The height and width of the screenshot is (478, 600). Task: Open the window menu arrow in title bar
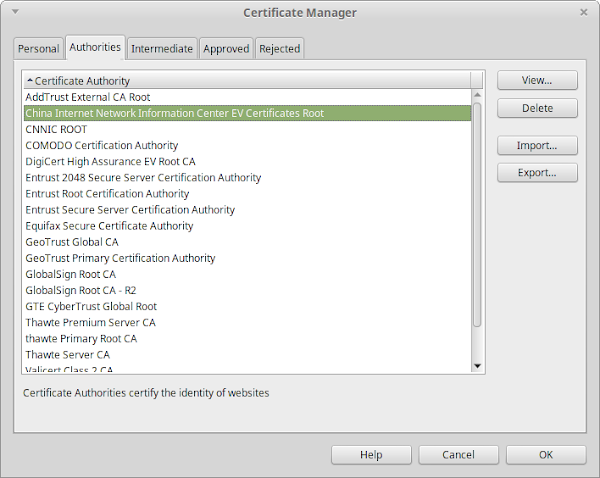15,12
